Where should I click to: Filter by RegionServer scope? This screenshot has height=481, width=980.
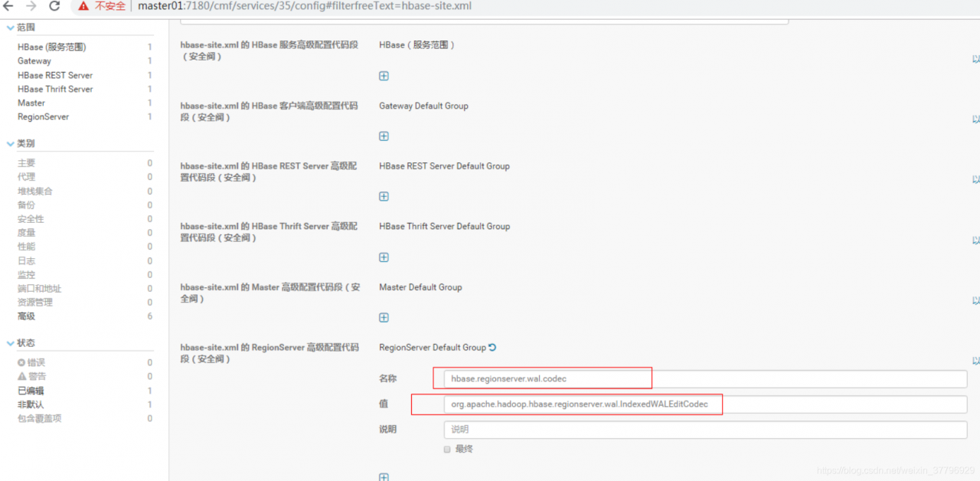43,117
